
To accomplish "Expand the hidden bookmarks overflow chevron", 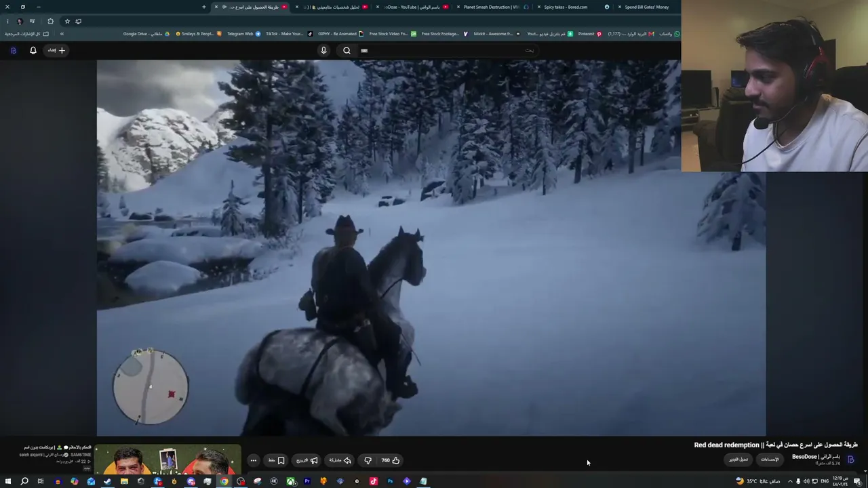I will pyautogui.click(x=62, y=33).
